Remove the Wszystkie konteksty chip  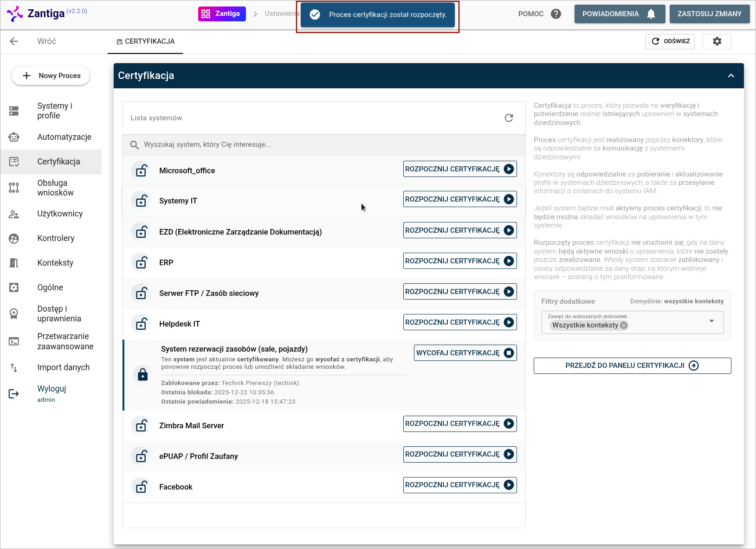click(624, 325)
